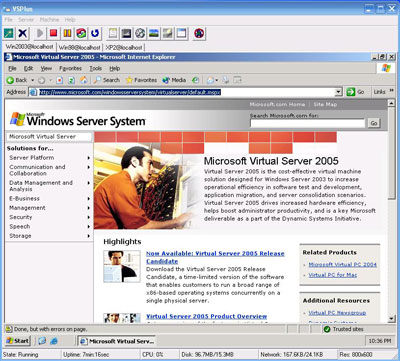This screenshot has height=361, width=400.
Task: Click the Site Map header link
Action: click(x=325, y=104)
